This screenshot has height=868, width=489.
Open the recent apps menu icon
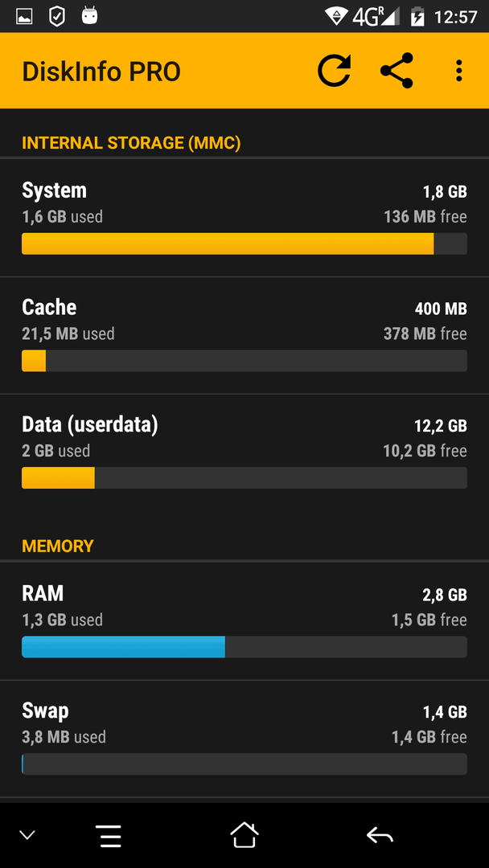109,836
